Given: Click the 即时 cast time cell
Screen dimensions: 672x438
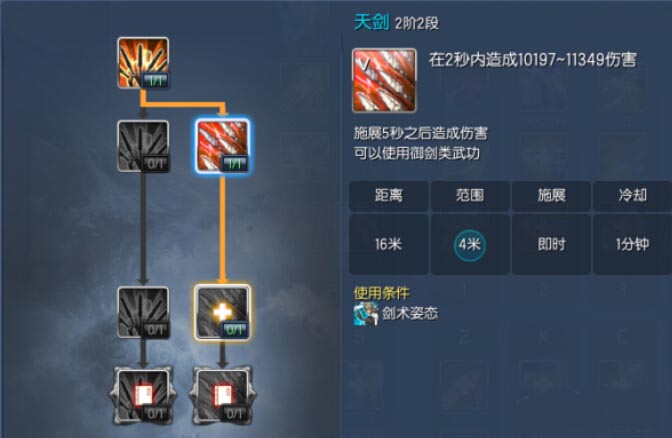Looking at the screenshot, I should (x=552, y=244).
